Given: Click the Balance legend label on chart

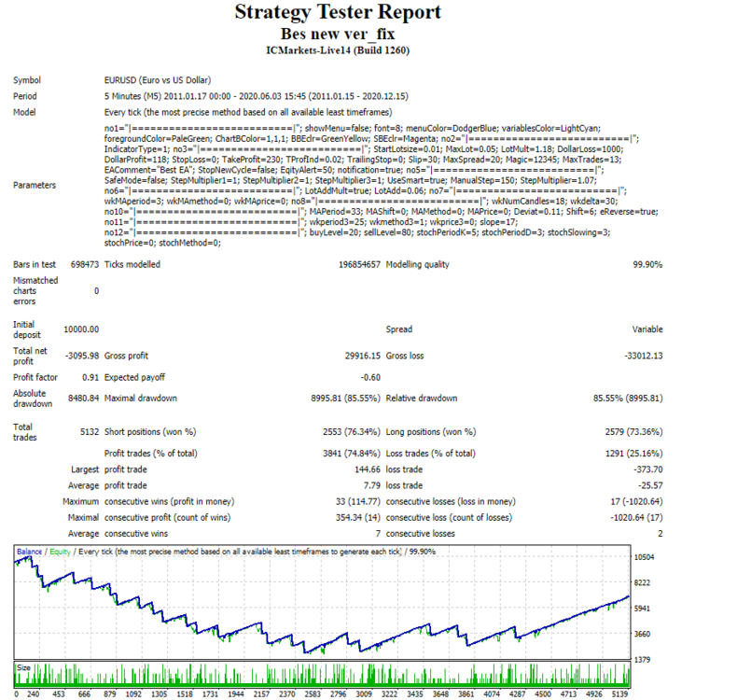Looking at the screenshot, I should [29, 552].
